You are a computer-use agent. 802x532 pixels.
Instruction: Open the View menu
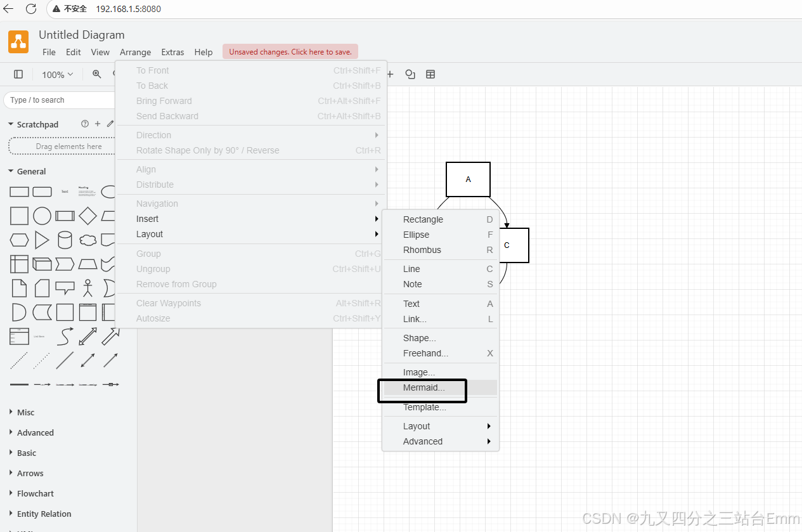[x=100, y=52]
